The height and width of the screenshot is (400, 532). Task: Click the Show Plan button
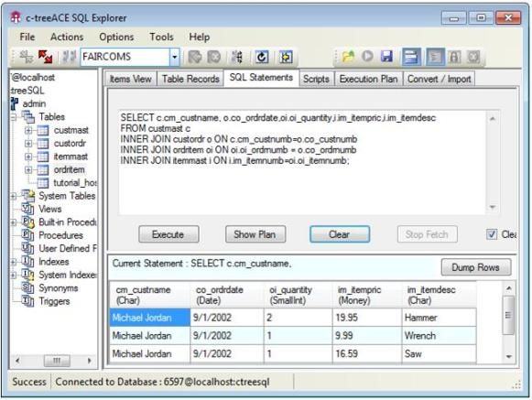[255, 234]
